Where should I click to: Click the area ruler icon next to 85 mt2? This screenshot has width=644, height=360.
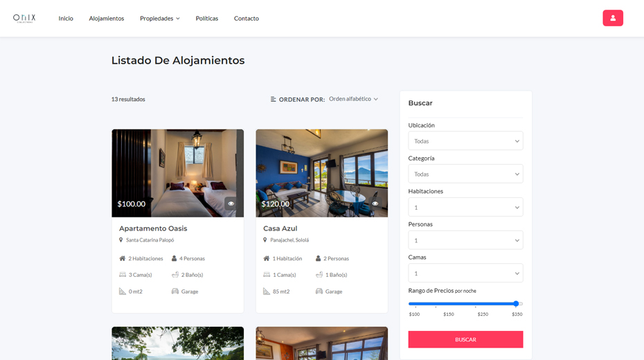267,291
